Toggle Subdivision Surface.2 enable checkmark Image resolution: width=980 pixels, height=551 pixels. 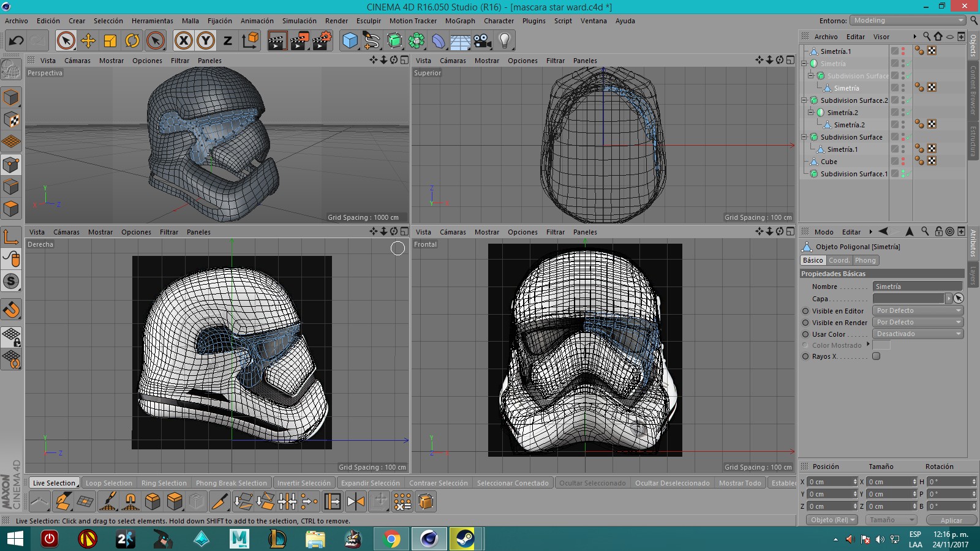coord(908,100)
